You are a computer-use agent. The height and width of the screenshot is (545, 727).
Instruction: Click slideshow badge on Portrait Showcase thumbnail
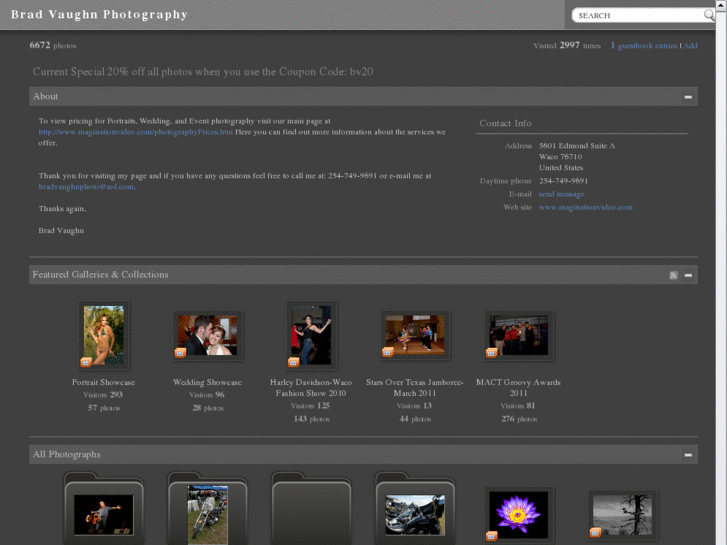coord(86,362)
